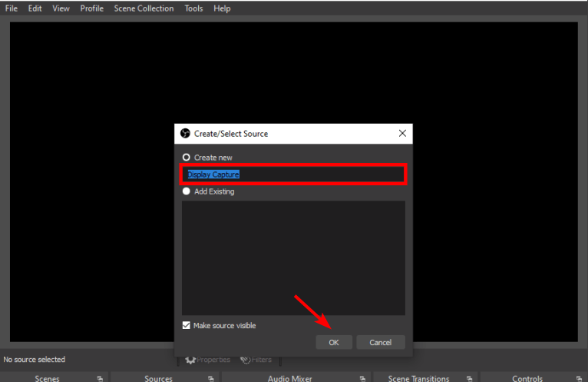
Task: Click the OBS logo in dialog title
Action: pyautogui.click(x=185, y=133)
